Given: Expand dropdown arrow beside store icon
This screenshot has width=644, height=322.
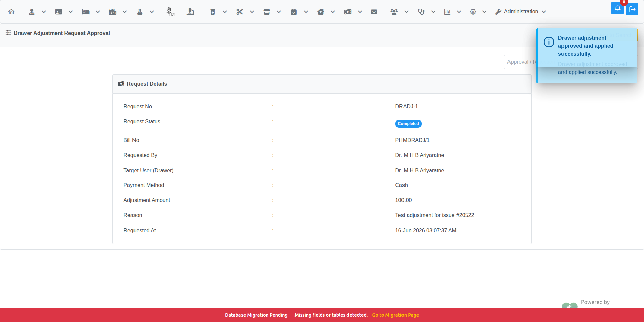Looking at the screenshot, I should [x=279, y=12].
